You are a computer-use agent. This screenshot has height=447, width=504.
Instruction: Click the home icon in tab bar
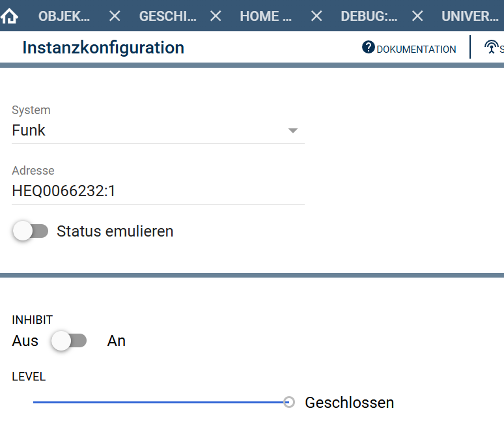10,16
